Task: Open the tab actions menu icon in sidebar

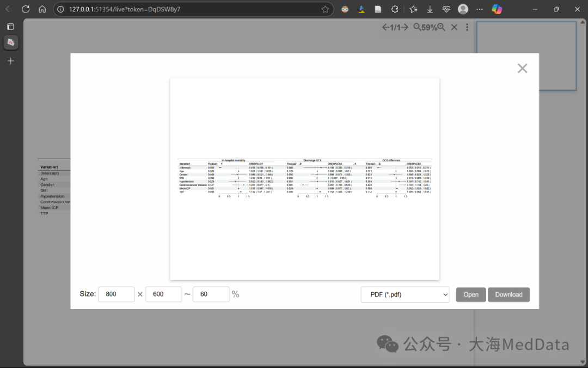Action: (10, 26)
